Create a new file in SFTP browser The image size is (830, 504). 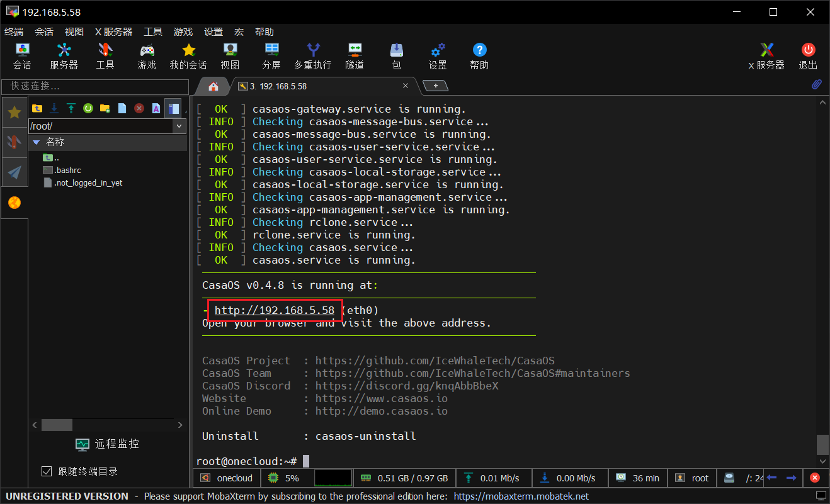point(122,108)
